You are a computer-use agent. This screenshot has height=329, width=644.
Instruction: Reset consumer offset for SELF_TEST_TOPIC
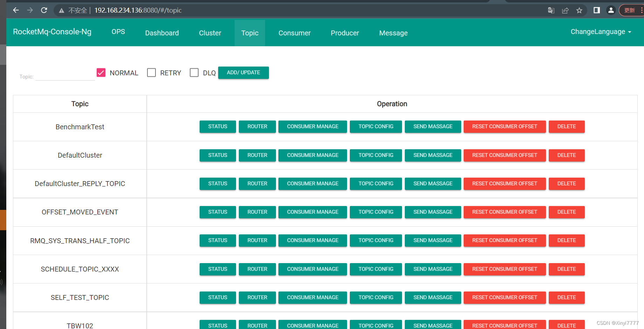[505, 297]
